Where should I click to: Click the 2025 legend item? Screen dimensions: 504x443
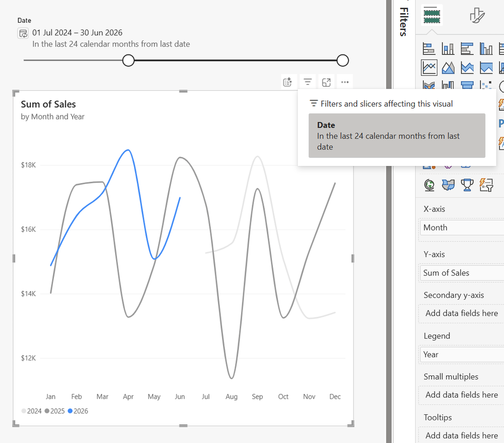click(x=54, y=411)
